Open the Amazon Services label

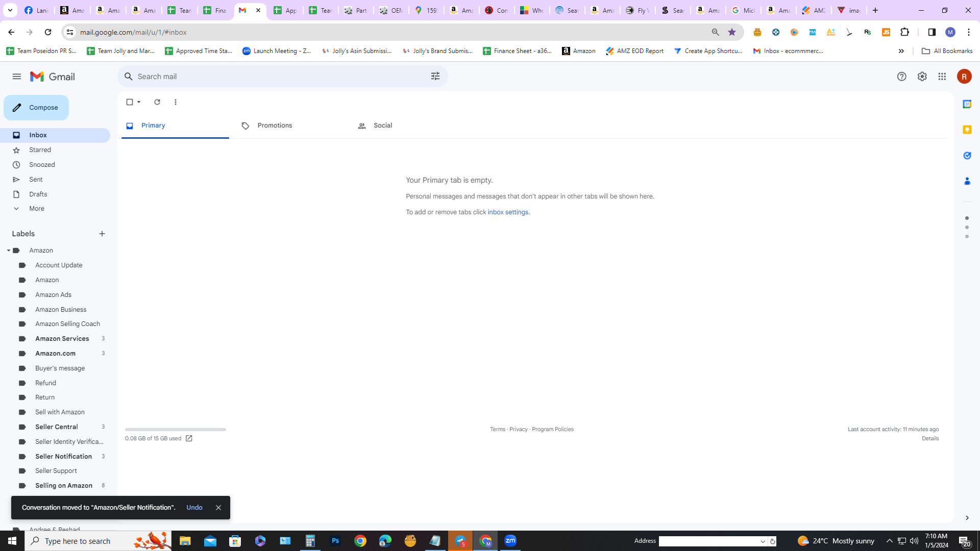point(62,339)
